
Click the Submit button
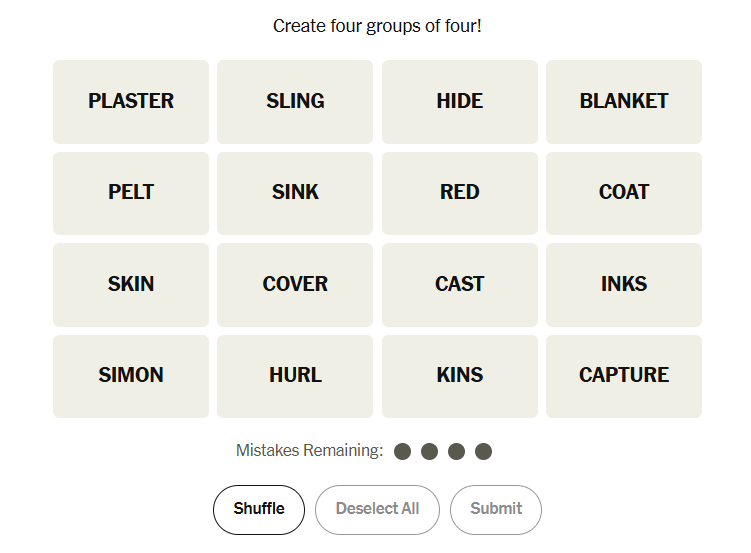(x=496, y=509)
